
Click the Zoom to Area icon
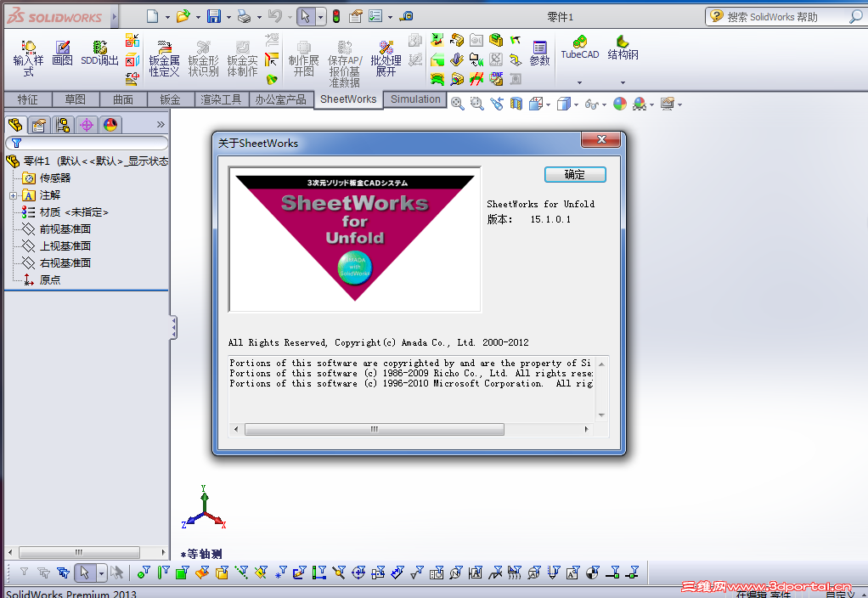coord(476,104)
